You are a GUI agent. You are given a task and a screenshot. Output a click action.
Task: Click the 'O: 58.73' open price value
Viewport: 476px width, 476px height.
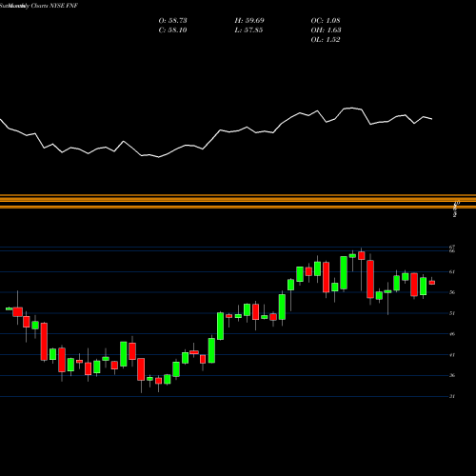tap(172, 21)
